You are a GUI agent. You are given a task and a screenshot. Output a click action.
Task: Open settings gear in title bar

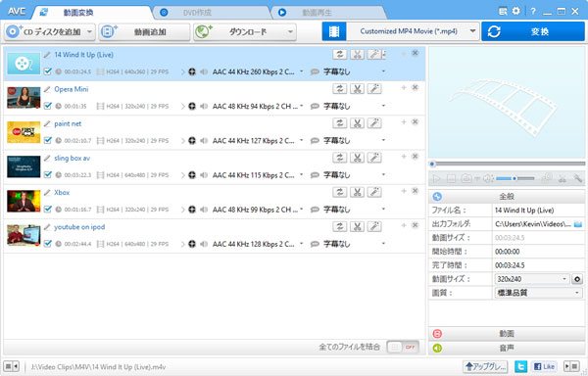(516, 11)
